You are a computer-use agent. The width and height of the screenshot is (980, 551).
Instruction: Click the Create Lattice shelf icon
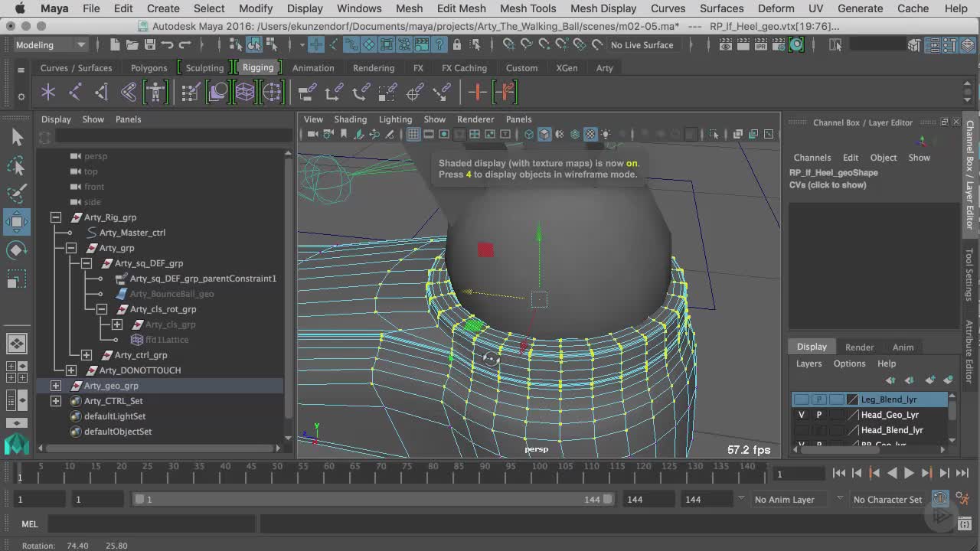pos(244,93)
